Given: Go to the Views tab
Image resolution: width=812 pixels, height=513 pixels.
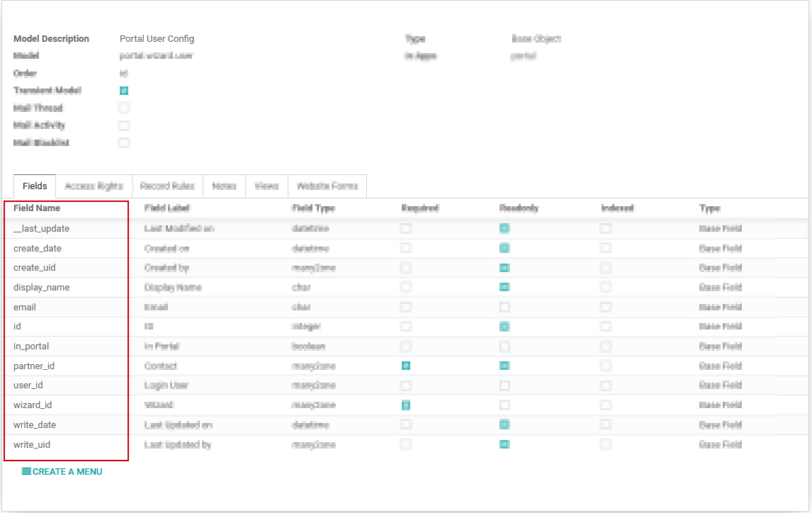Looking at the screenshot, I should 266,186.
